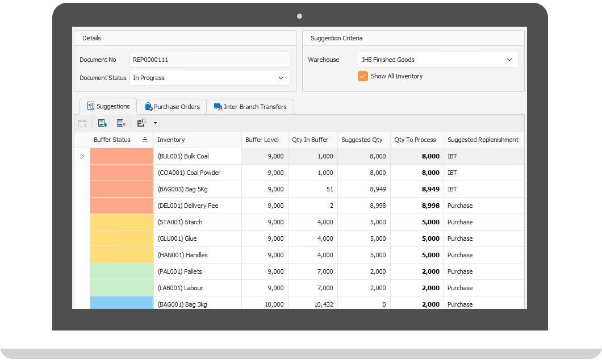Click the shopping bag icon on Purchase Orders

coord(148,107)
